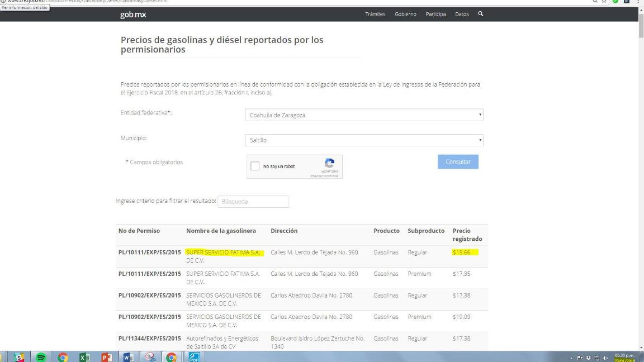This screenshot has width=644, height=362.
Task: Open the Municipio dropdown showing Saltillo
Action: tap(364, 140)
